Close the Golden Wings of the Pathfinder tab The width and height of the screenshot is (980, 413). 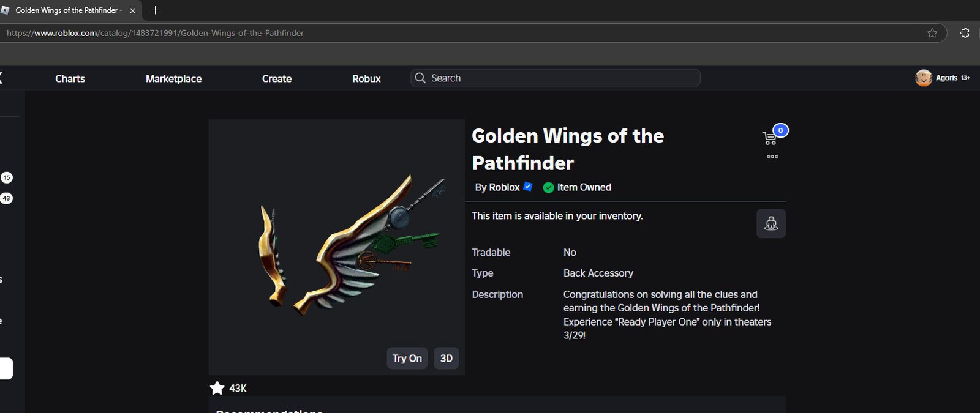(x=132, y=10)
